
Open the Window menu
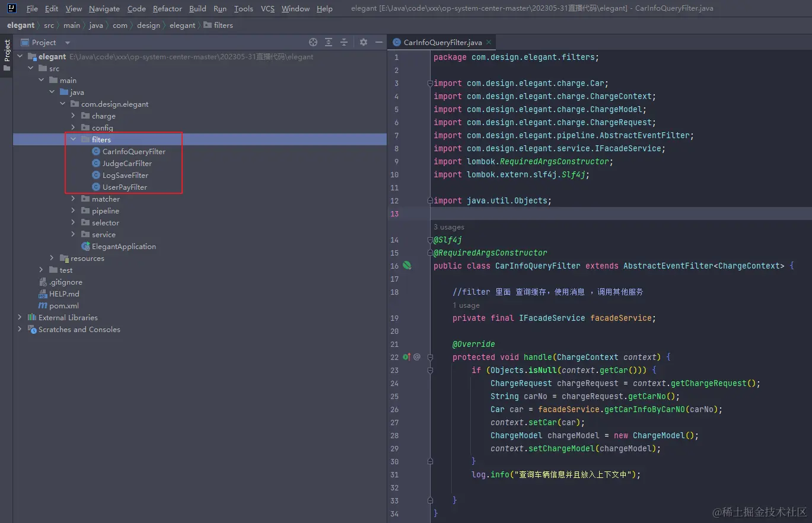tap(295, 8)
